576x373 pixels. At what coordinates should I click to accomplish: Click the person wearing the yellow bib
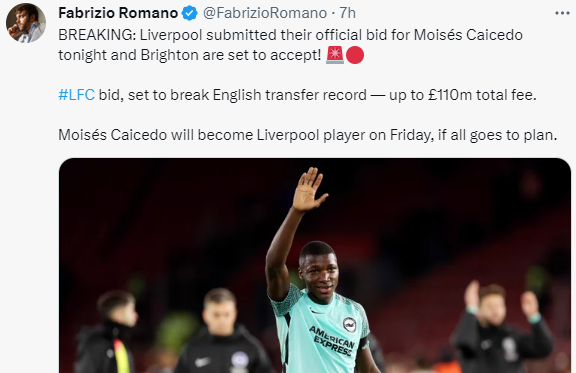point(107,332)
